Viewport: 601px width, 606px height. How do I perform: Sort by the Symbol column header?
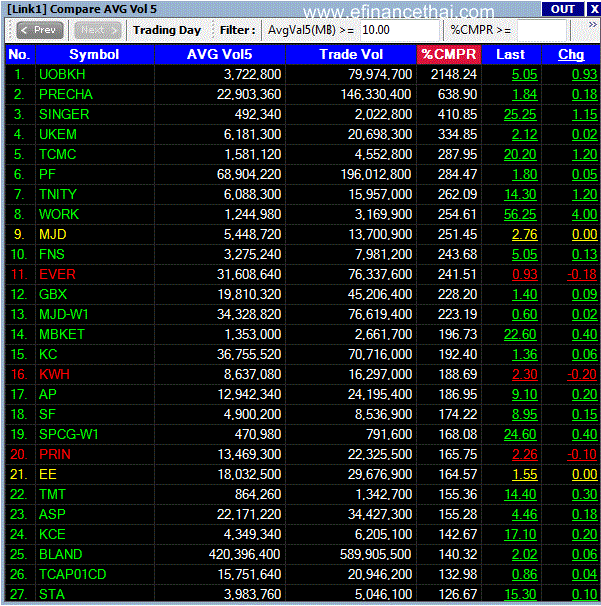point(94,54)
